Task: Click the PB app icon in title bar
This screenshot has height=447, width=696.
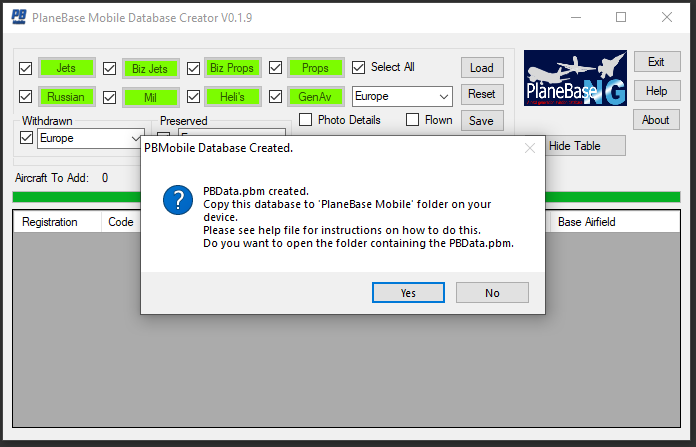Action: click(x=17, y=17)
